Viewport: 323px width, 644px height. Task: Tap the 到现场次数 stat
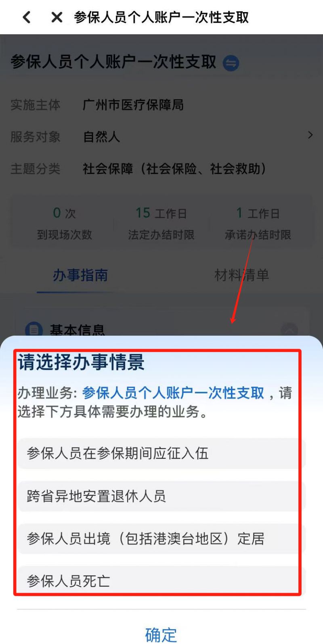pos(65,224)
